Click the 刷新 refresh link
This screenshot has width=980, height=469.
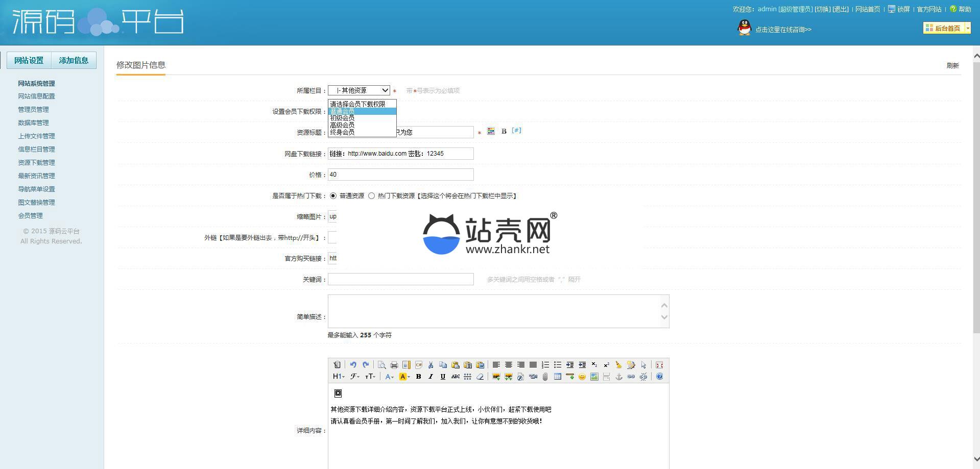952,65
